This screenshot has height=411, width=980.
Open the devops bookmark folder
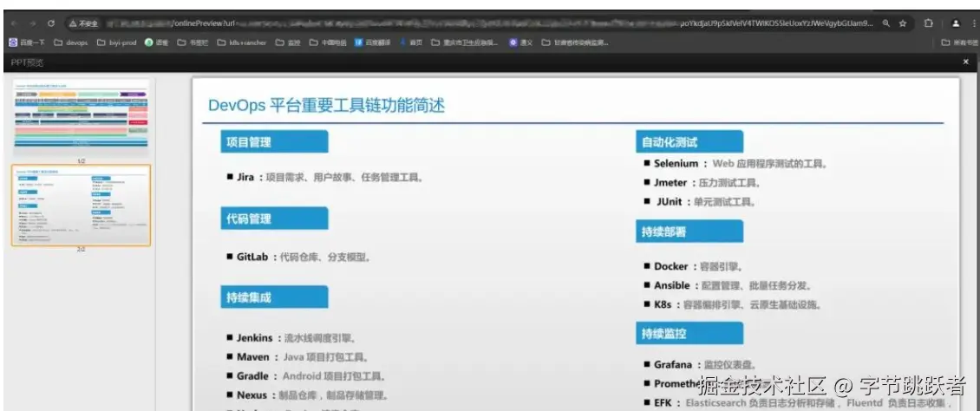click(x=70, y=42)
